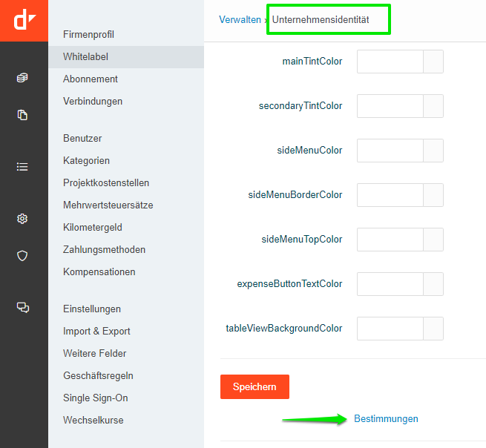Click the sideMenuColor color swatch box
486x448 pixels.
[433, 151]
